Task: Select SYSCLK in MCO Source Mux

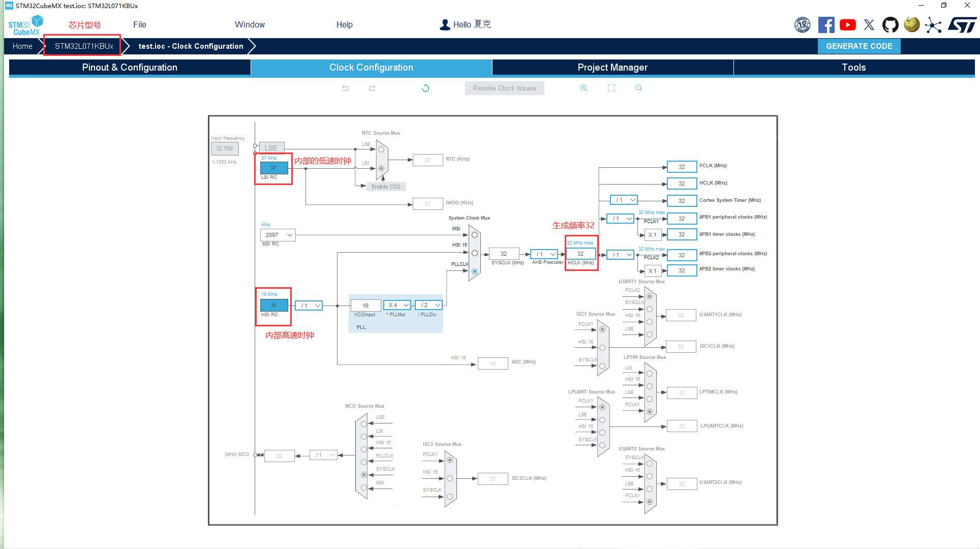Action: 364,475
